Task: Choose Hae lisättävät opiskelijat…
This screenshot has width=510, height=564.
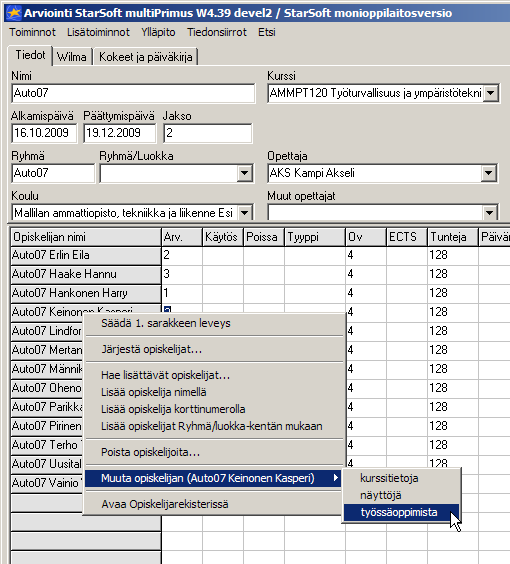Action: (x=214, y=375)
